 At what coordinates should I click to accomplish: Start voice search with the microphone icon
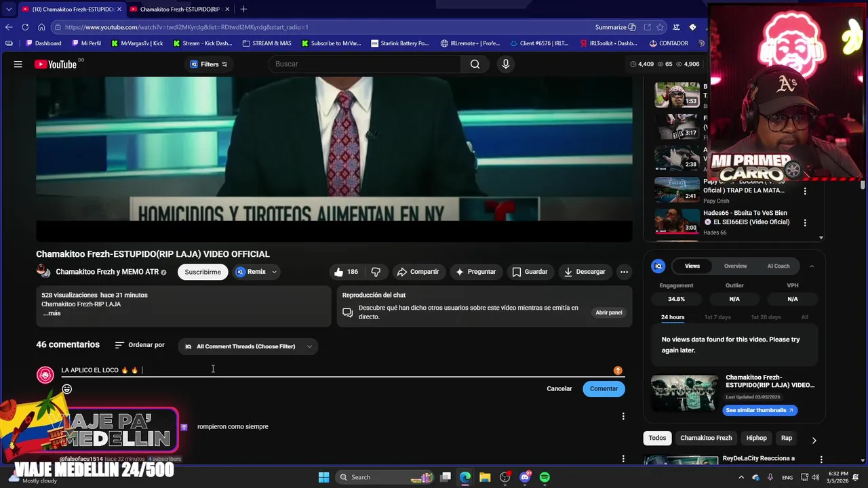(x=505, y=64)
